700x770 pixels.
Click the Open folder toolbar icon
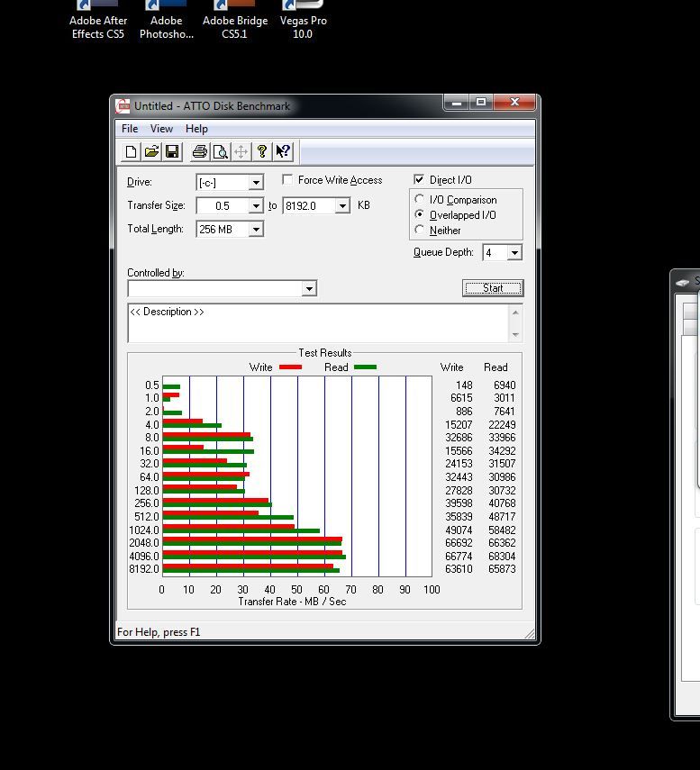151,152
